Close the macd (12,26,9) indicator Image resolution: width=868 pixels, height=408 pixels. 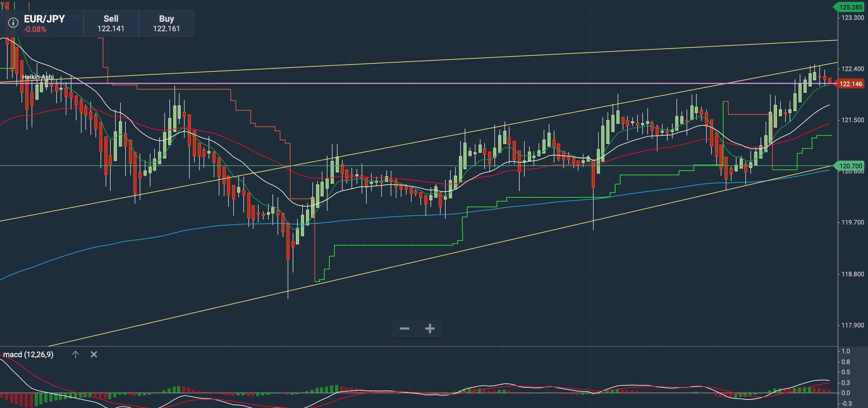click(x=94, y=354)
